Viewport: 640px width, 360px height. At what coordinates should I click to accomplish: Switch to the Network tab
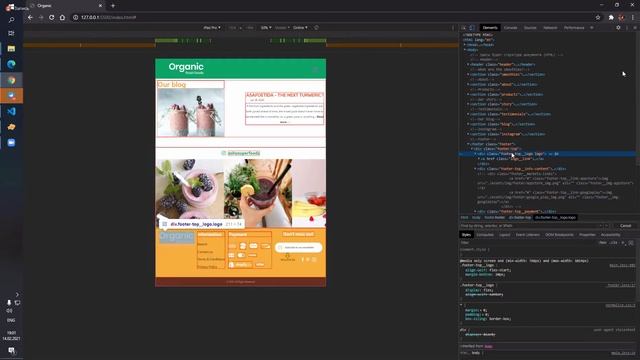tap(550, 28)
